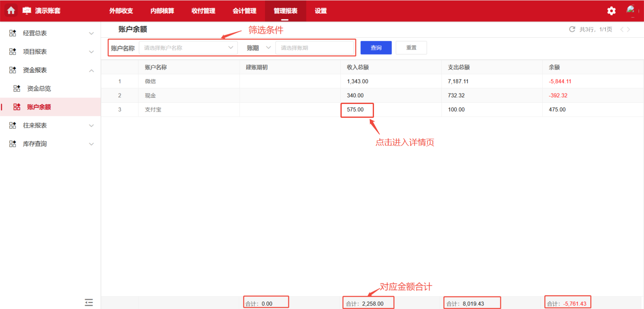Click the grid icon beside 资金总览
This screenshot has height=309, width=644.
click(17, 88)
